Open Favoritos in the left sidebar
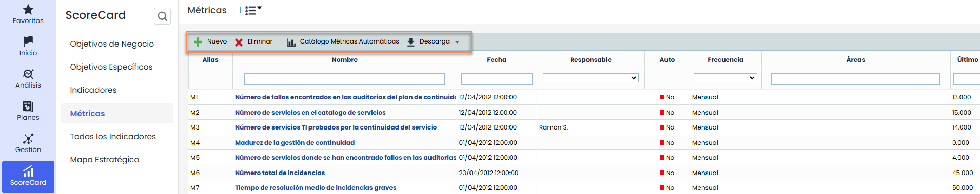980x194 pixels. pos(28,14)
